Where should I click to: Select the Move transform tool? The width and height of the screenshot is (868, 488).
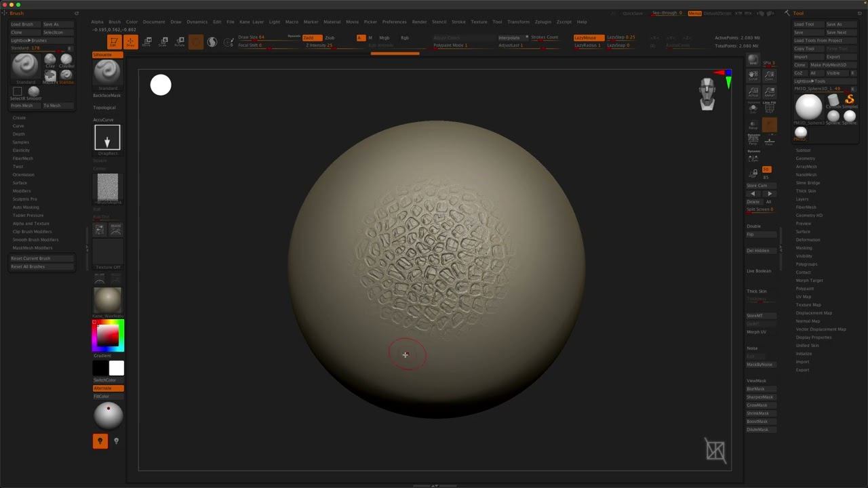[147, 42]
